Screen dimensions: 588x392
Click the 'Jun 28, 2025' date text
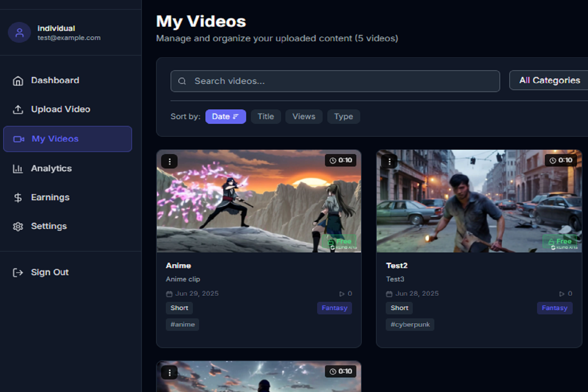tap(417, 294)
